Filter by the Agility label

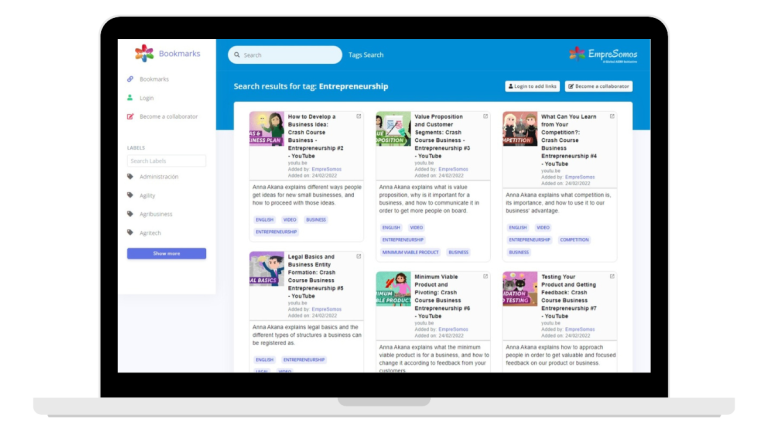pos(147,195)
